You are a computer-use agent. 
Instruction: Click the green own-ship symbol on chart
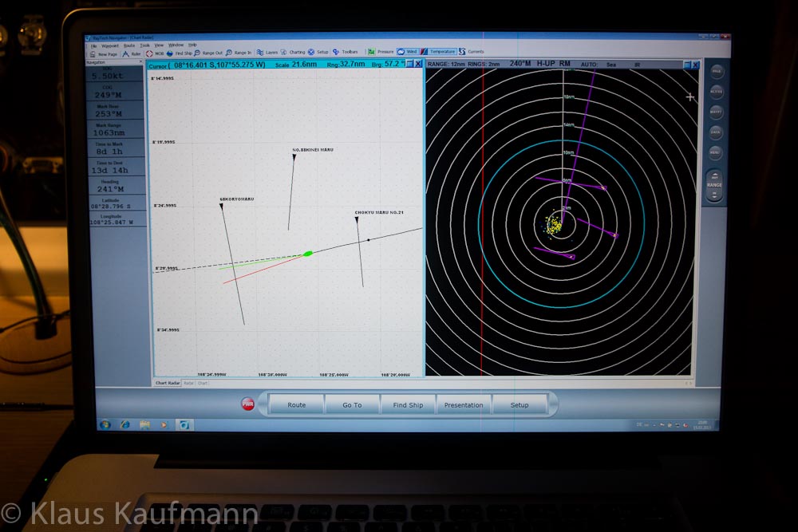[x=308, y=254]
